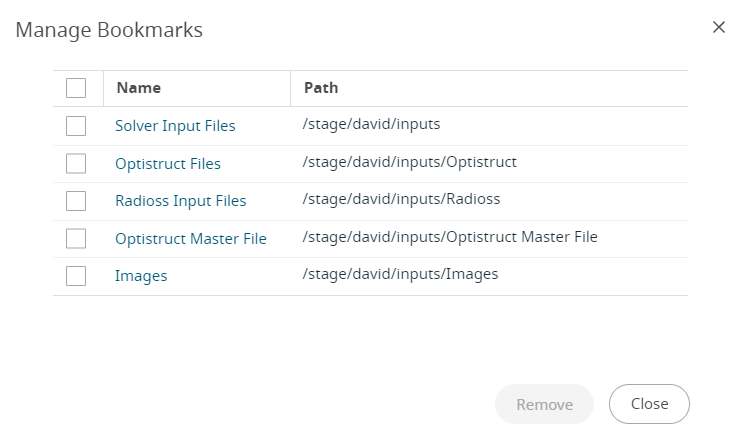This screenshot has height=443, width=738.
Task: Mark the Images bookmark checkbox
Action: pyautogui.click(x=76, y=276)
